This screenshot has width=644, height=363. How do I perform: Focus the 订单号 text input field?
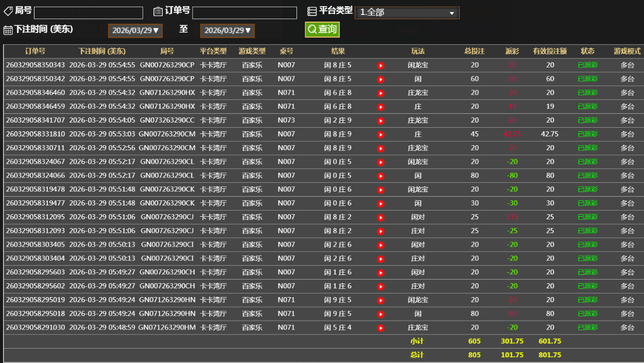click(x=245, y=13)
